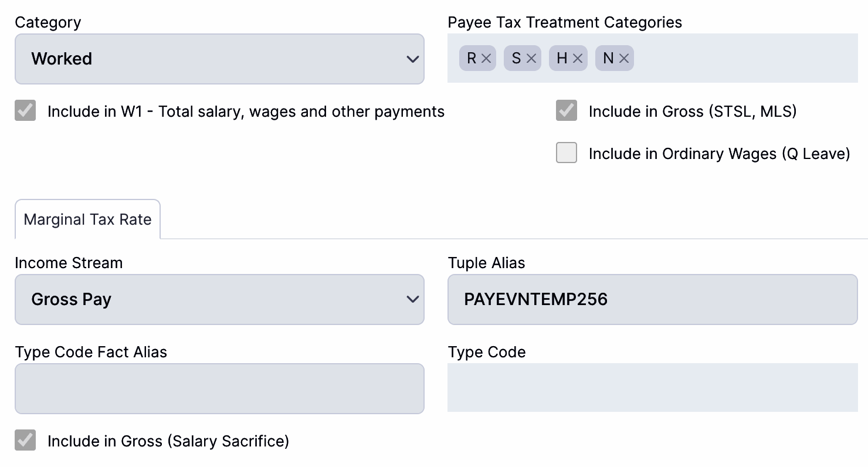Click the chevron arrow of Category select

coord(412,59)
